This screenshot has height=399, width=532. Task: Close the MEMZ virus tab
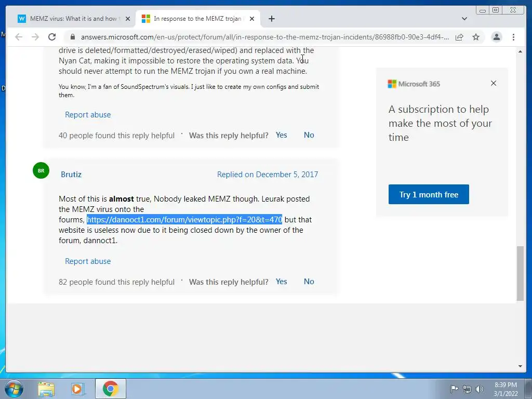[x=128, y=19]
